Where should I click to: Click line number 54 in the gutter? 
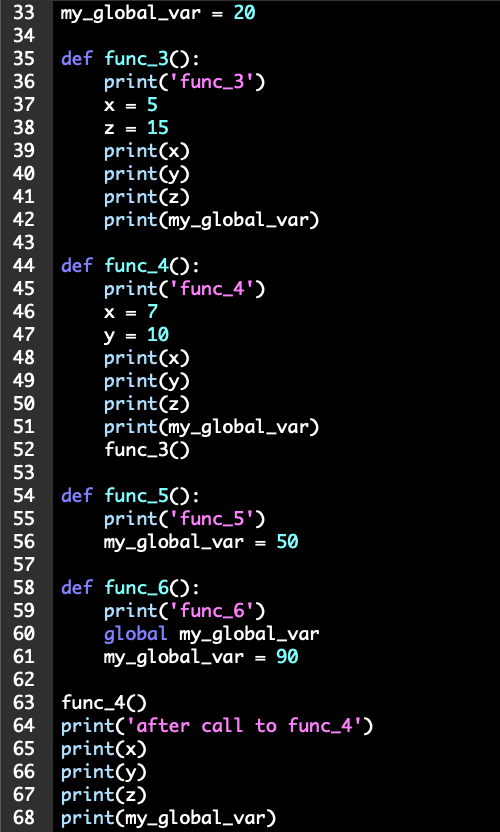click(x=24, y=496)
